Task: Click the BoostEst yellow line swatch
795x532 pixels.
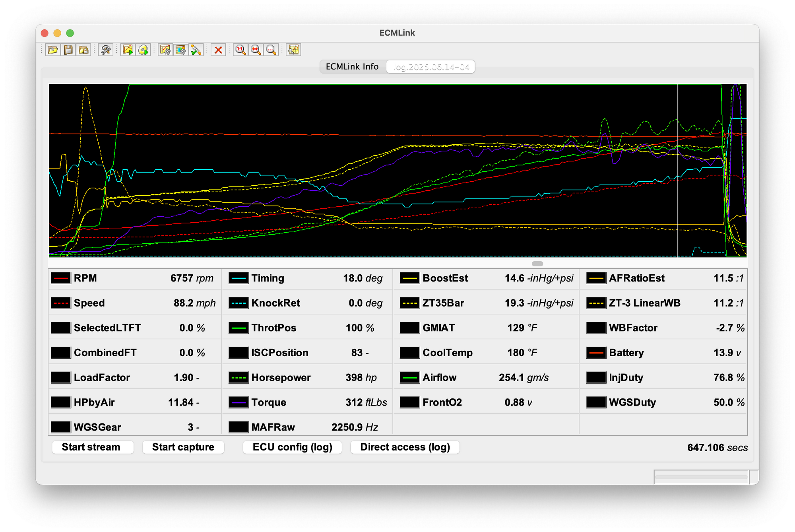Action: (410, 278)
